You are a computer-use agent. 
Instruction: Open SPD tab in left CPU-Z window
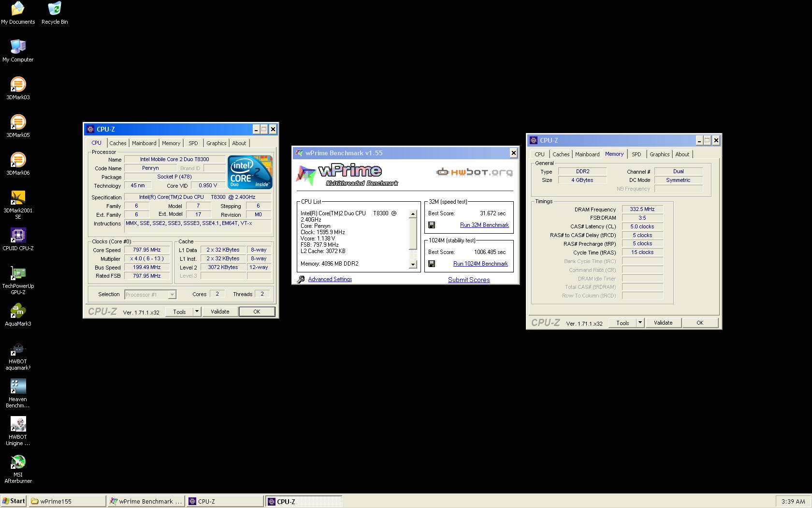coord(193,143)
